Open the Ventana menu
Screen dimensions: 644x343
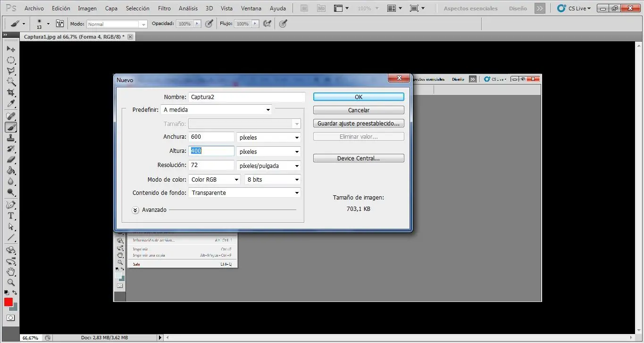tap(251, 8)
